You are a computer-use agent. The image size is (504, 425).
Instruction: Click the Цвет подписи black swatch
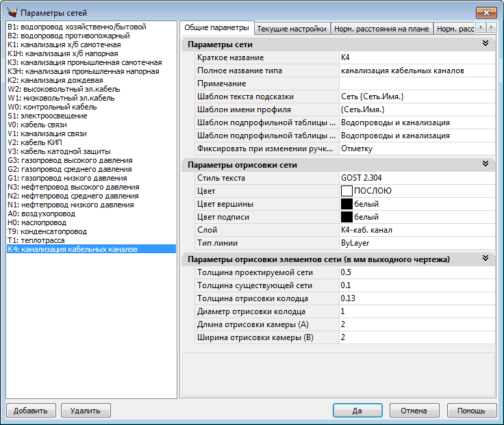[346, 217]
